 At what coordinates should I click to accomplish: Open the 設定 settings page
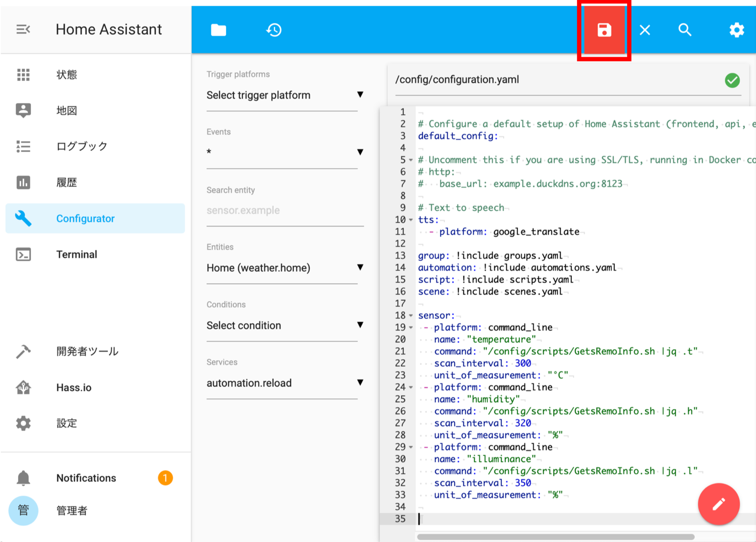95,423
